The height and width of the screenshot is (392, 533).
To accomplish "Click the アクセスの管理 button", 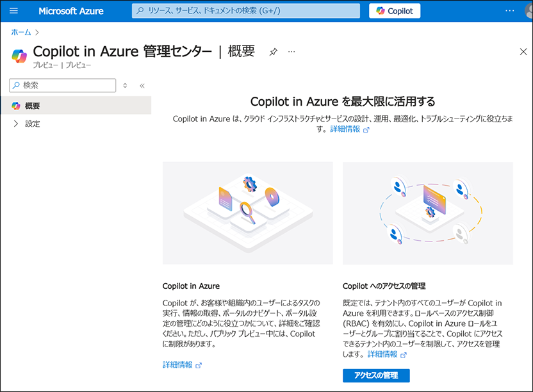I will [x=376, y=375].
